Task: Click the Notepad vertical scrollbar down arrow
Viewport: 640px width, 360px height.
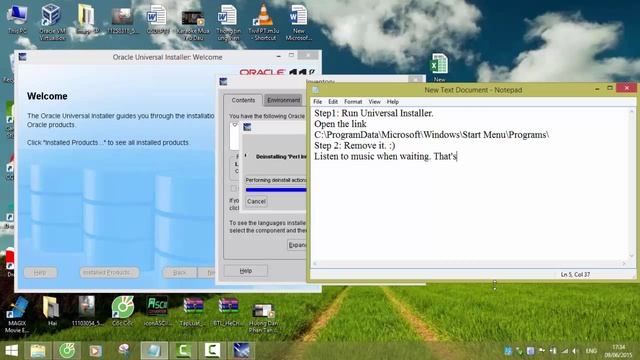Action: click(632, 256)
